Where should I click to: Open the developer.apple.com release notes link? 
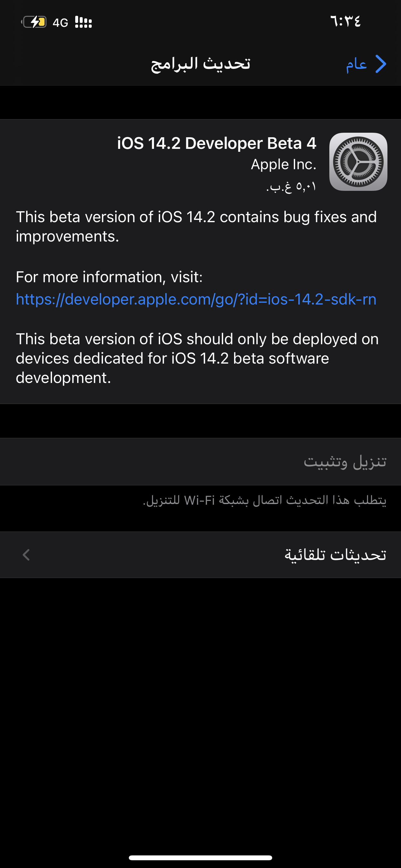196,299
